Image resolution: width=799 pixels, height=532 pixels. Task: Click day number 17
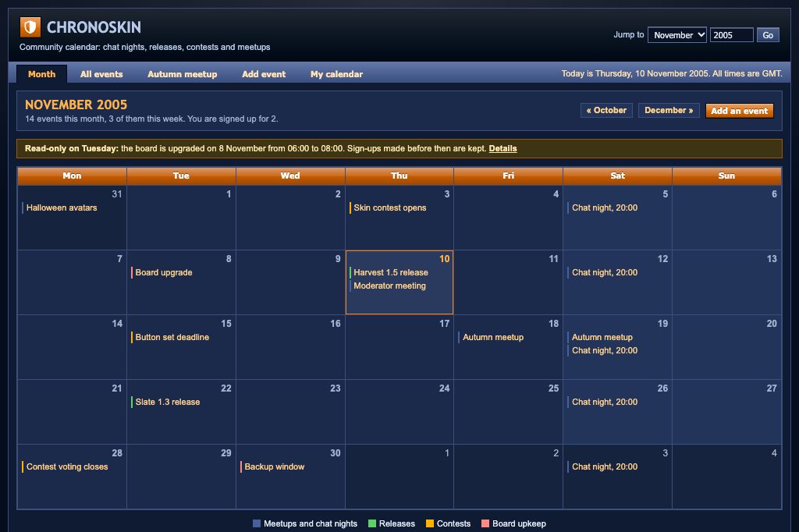(444, 323)
